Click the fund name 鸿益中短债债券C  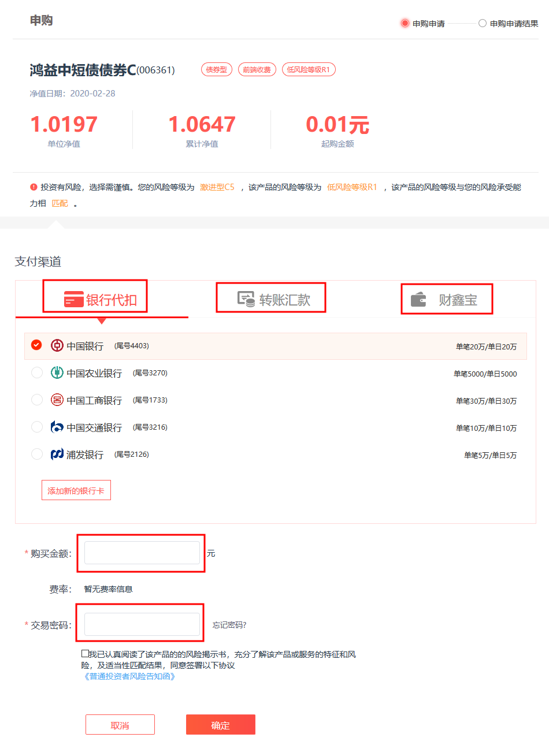[x=83, y=70]
